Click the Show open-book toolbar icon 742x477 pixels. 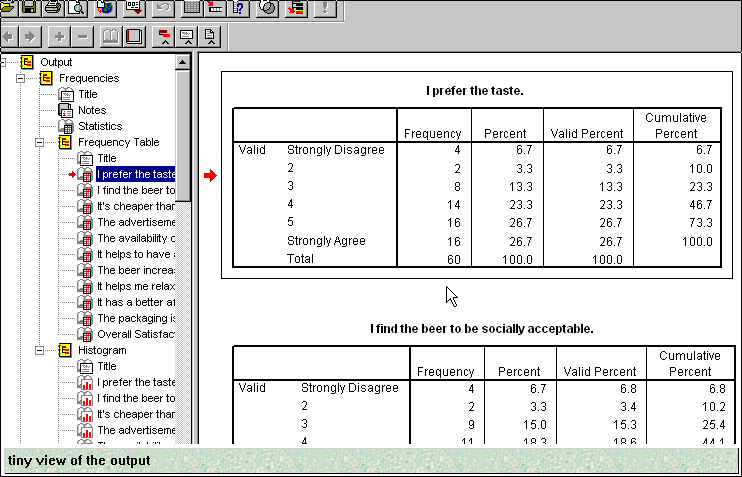(110, 37)
